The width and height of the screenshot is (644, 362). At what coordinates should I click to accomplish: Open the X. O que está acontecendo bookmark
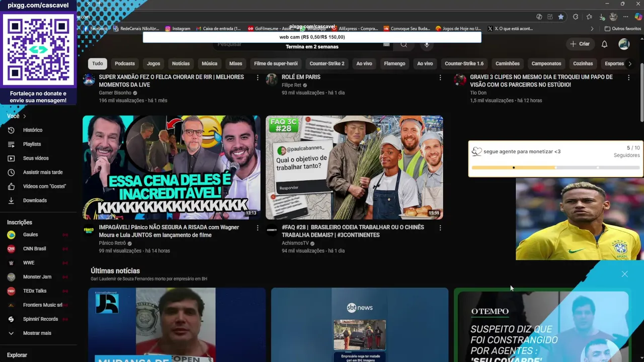(510, 29)
